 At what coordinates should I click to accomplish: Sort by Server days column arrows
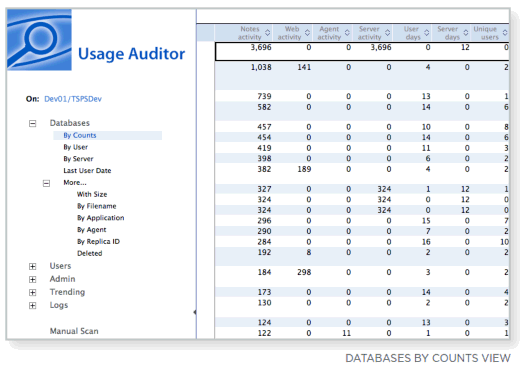(x=466, y=33)
